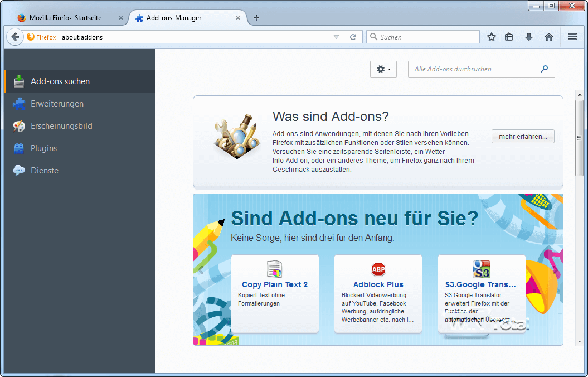This screenshot has height=377, width=588.
Task: Open the downloads panel
Action: click(x=528, y=37)
